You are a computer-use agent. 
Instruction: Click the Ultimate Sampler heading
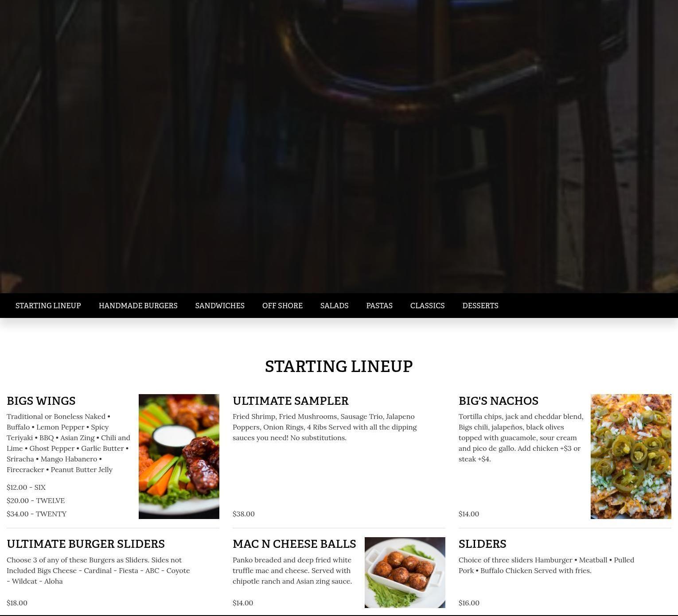[291, 401]
